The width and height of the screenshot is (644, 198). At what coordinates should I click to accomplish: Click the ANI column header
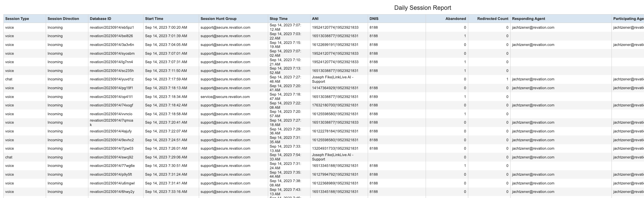click(x=315, y=19)
